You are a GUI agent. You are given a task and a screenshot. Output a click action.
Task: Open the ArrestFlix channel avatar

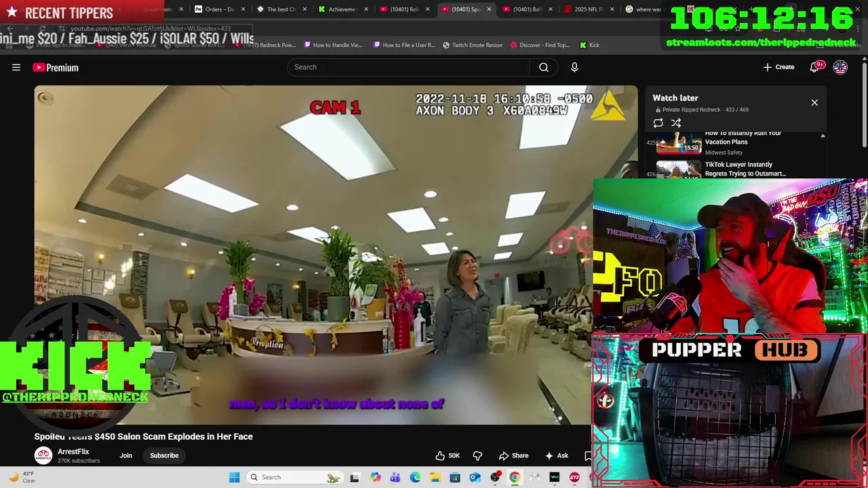(x=43, y=455)
